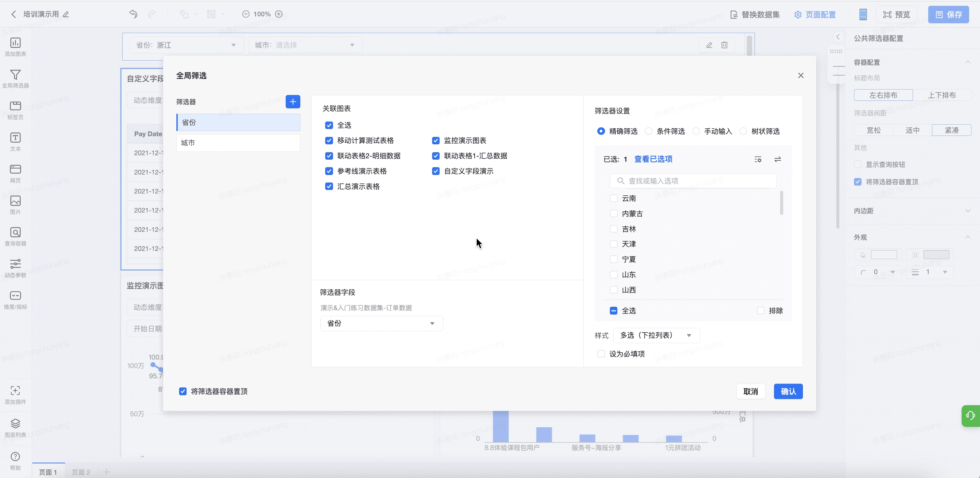The image size is (980, 478).
Task: Uncheck 移动计算测试表格
Action: [x=329, y=140]
